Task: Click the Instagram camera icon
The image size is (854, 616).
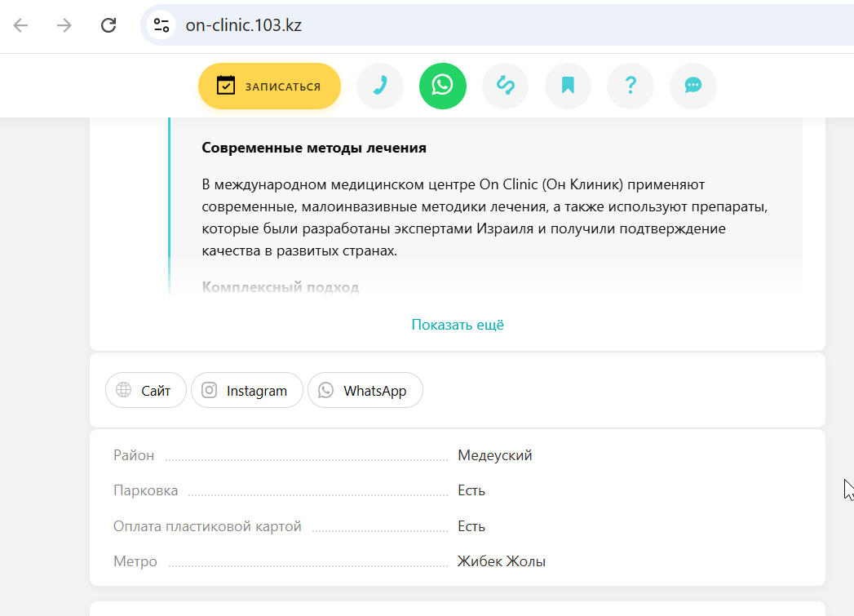Action: pyautogui.click(x=210, y=390)
